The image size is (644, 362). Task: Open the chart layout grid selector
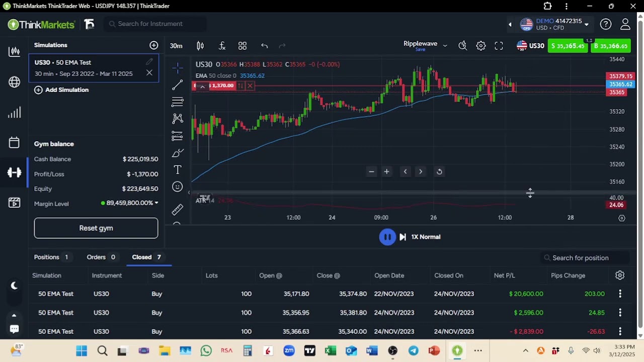pos(243,46)
